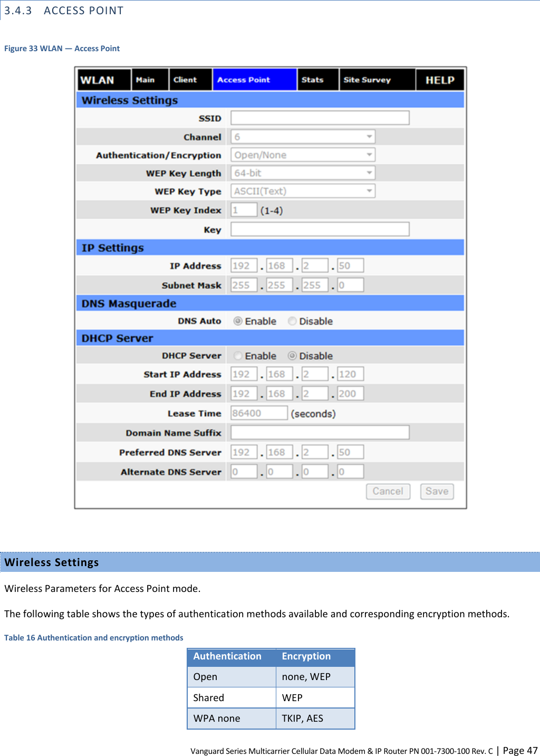The image size is (540, 756).
Task: Expand the Channel dropdown
Action: pyautogui.click(x=303, y=137)
